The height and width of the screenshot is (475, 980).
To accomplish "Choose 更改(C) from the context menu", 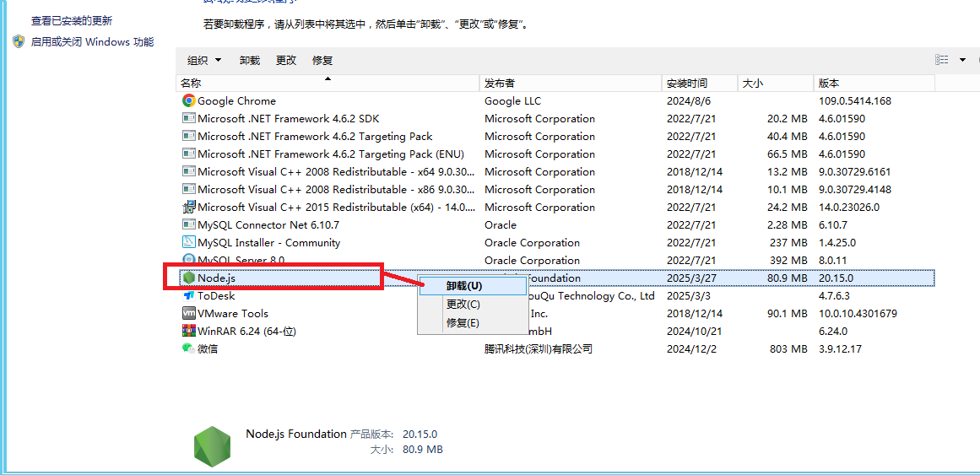I will (x=473, y=305).
